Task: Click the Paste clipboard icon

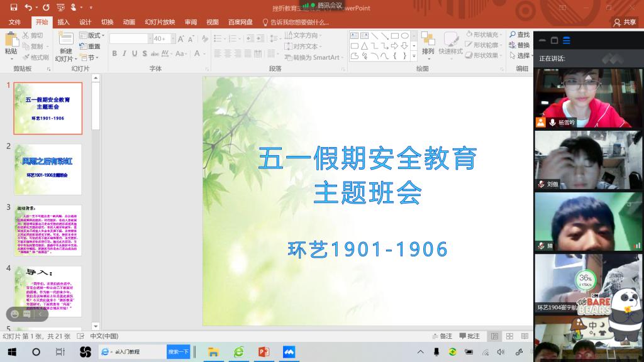Action: click(11, 42)
